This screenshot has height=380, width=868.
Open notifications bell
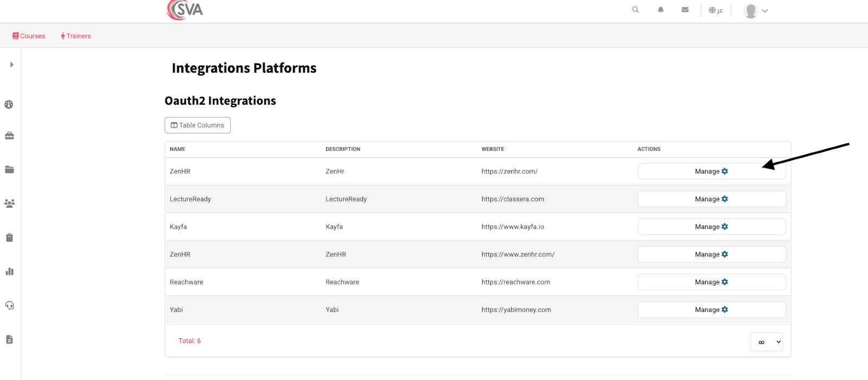661,10
